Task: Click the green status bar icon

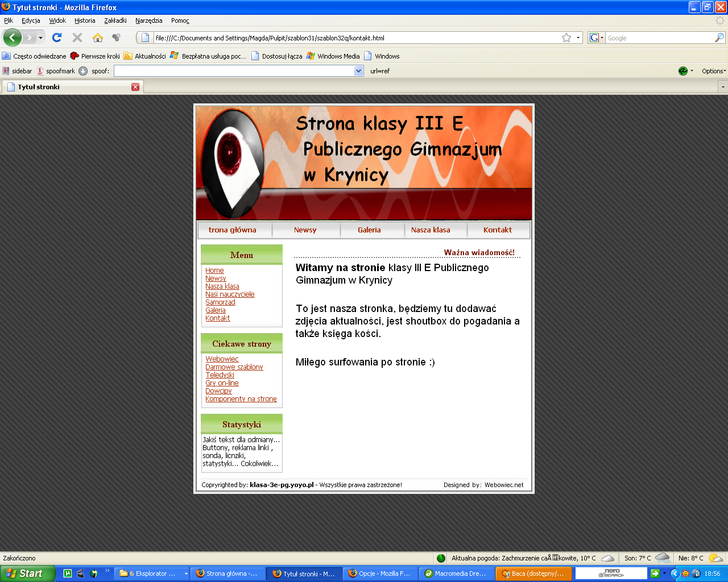Action: click(441, 558)
